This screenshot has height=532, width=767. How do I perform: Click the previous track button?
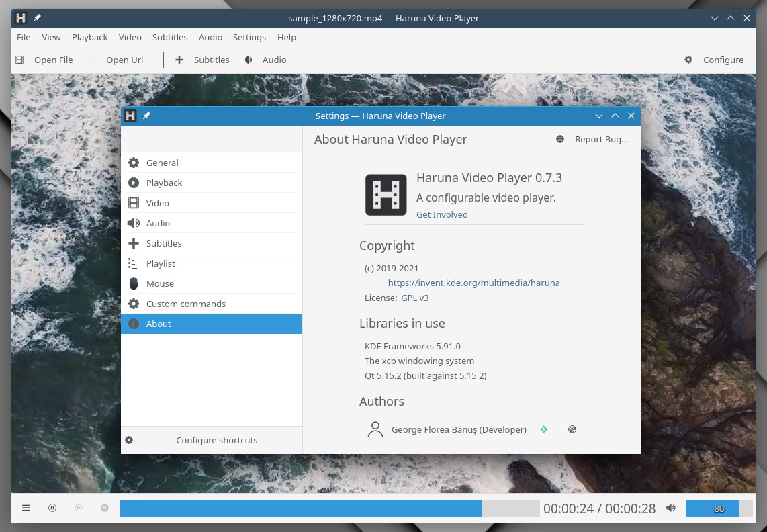[79, 508]
